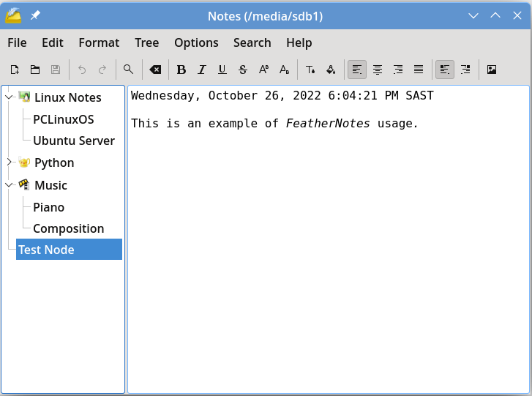532x396 pixels.
Task: Collapse the Music node
Action: 10,185
